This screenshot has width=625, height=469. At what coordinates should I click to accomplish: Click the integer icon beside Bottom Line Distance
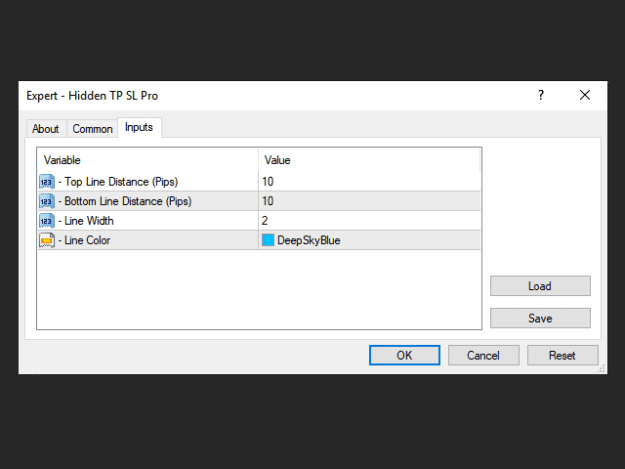(47, 201)
